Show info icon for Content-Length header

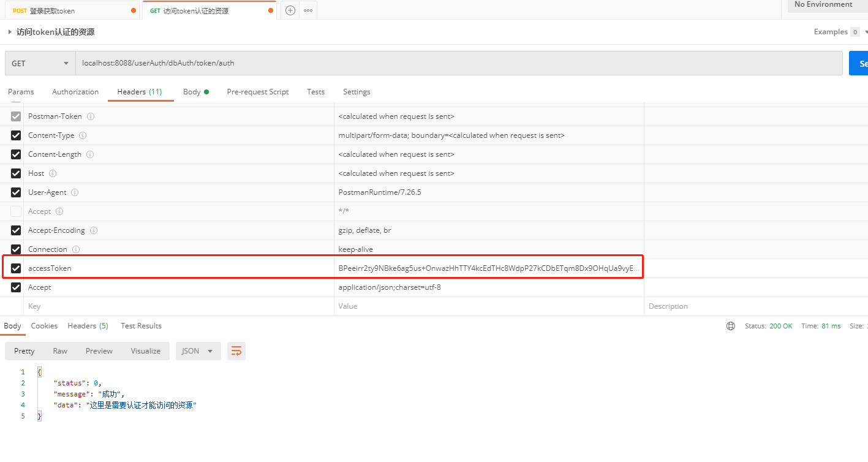pos(90,154)
